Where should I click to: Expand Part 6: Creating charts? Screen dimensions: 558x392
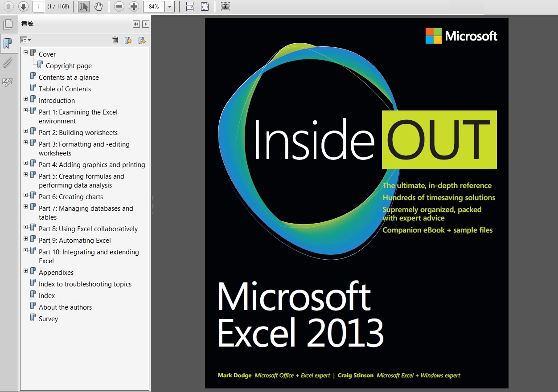click(26, 195)
